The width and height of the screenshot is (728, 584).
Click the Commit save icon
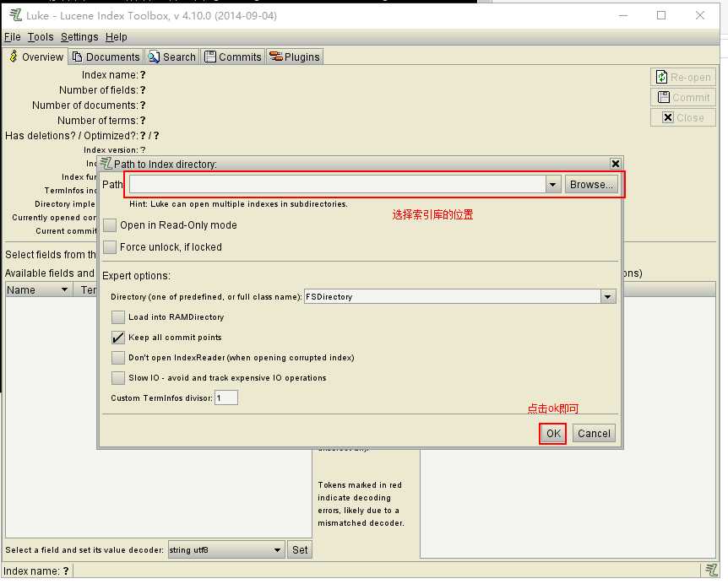pyautogui.click(x=664, y=97)
